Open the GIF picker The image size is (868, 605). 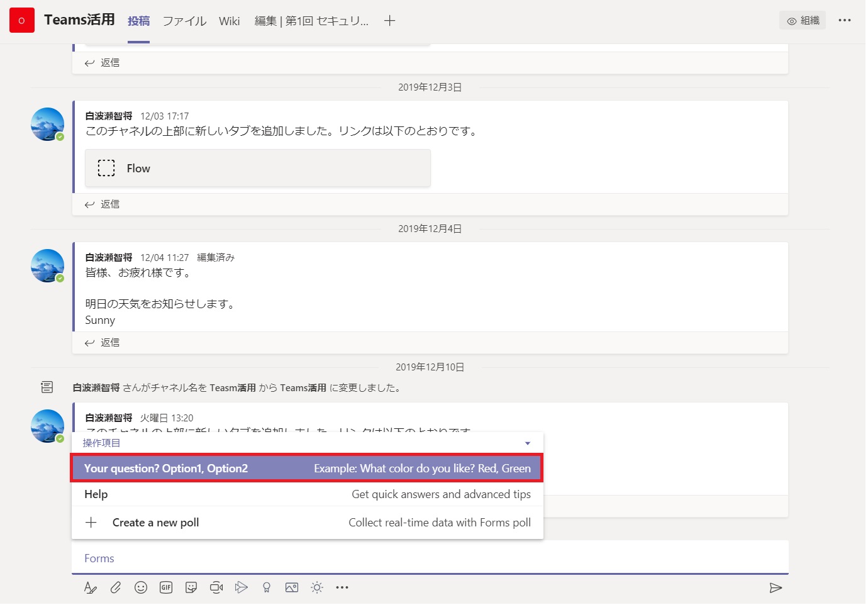166,589
